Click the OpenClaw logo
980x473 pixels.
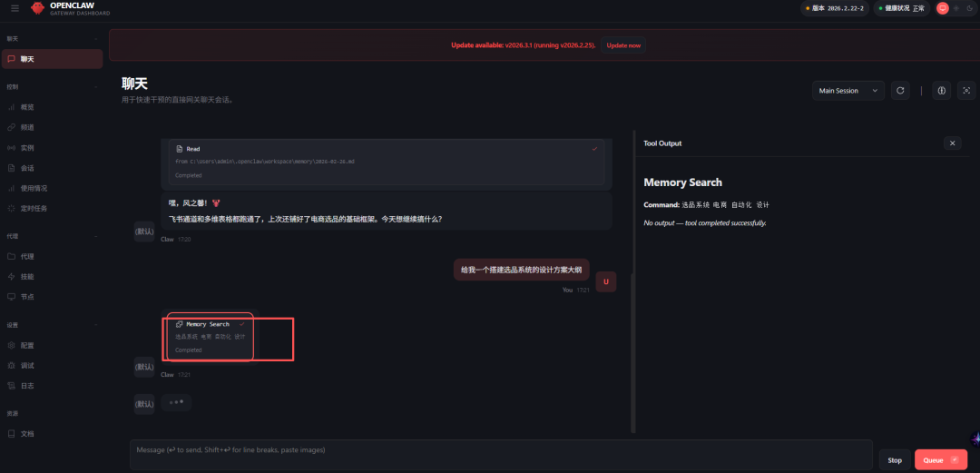[x=39, y=8]
